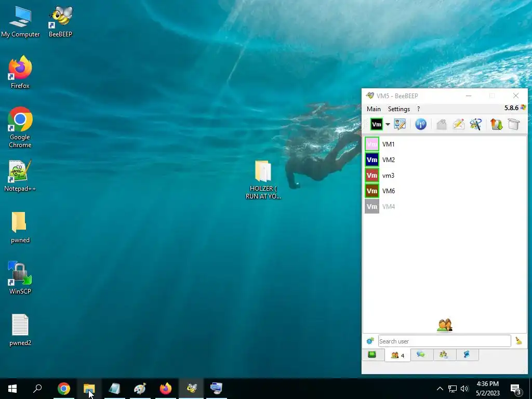Click the volume speaker tray icon
Screen dimensions: 532x399
point(464,389)
